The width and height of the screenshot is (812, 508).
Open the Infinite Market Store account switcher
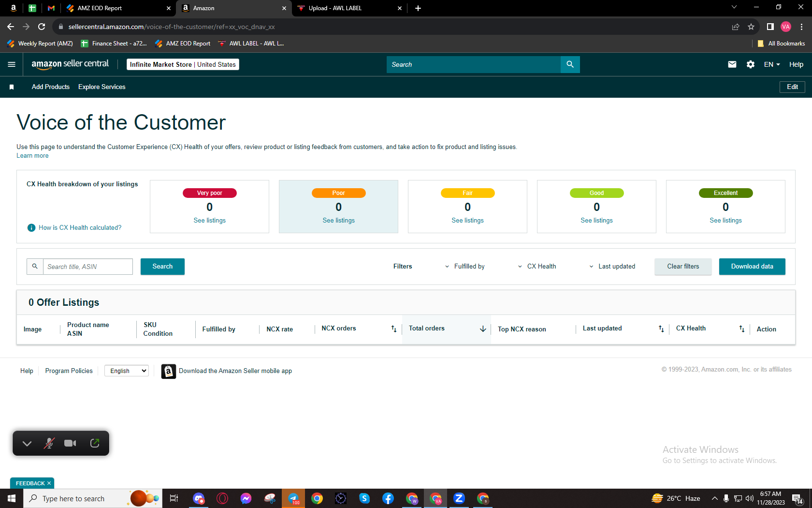coord(183,64)
